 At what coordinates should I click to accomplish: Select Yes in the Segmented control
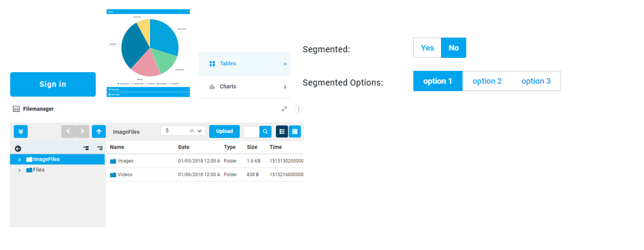(x=427, y=48)
